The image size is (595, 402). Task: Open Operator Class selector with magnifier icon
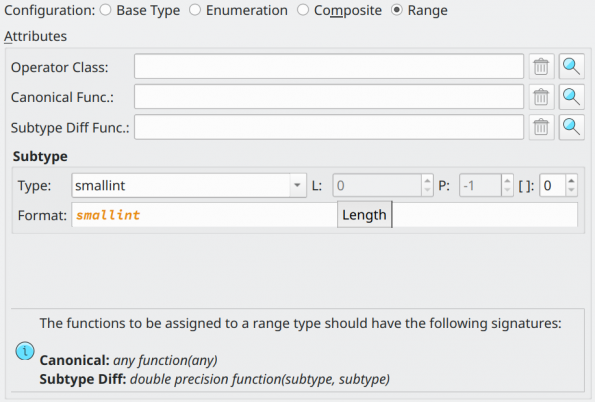pos(571,66)
